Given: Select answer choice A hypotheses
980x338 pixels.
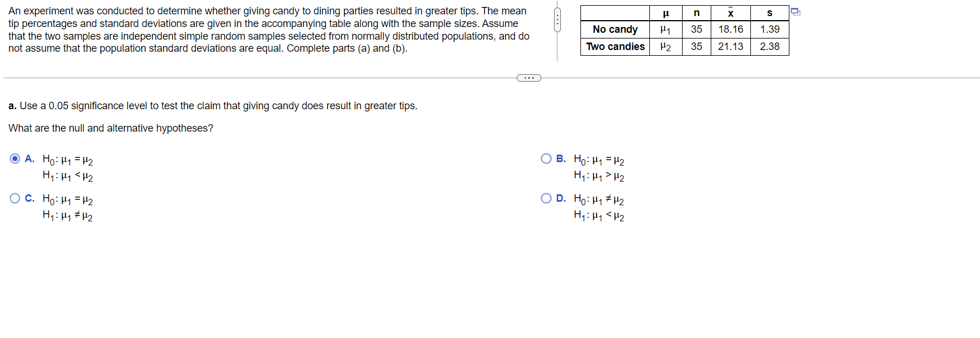Looking at the screenshot, I should (14, 159).
